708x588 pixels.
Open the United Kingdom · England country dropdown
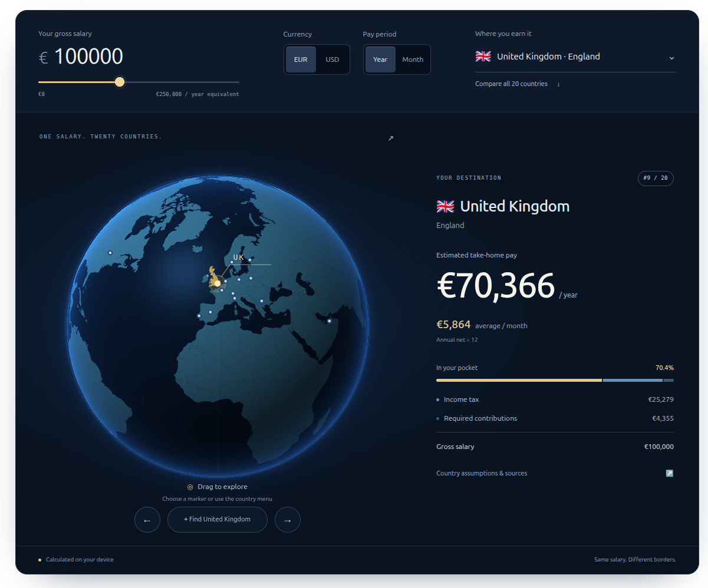pos(575,57)
